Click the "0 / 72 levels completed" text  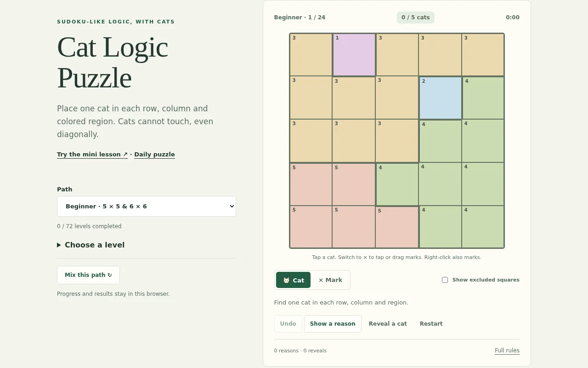coord(89,226)
